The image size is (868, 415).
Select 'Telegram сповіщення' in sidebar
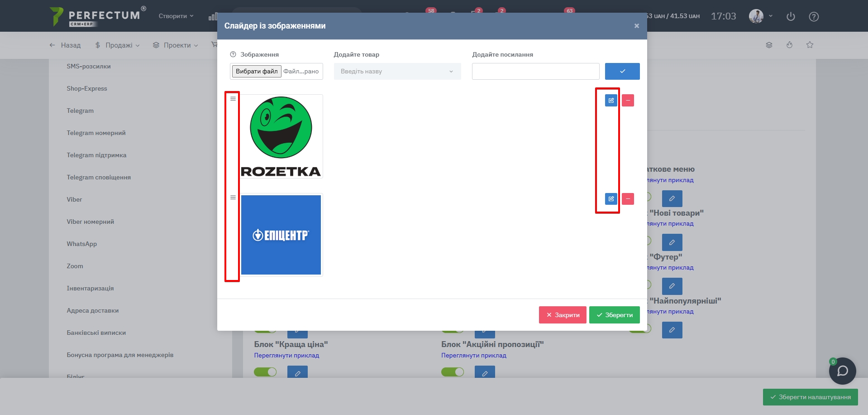click(x=99, y=177)
